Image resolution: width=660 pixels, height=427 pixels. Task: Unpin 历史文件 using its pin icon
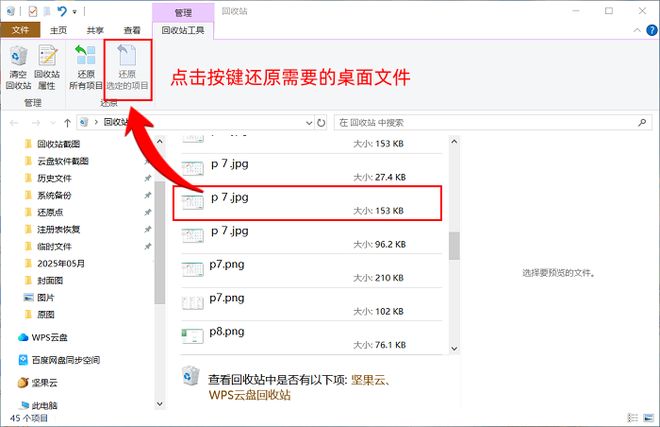pos(148,178)
